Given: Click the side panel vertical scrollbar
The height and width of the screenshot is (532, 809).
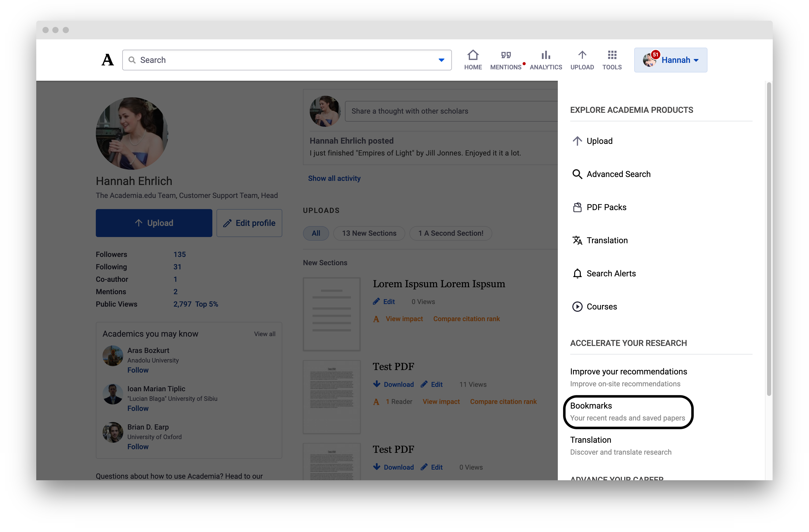Looking at the screenshot, I should click(x=769, y=239).
